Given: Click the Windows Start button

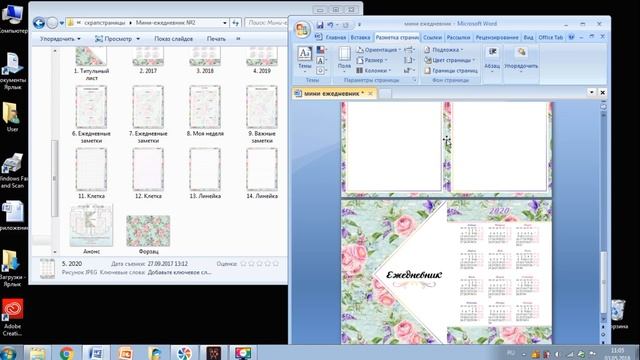Looking at the screenshot, I should pos(8,353).
